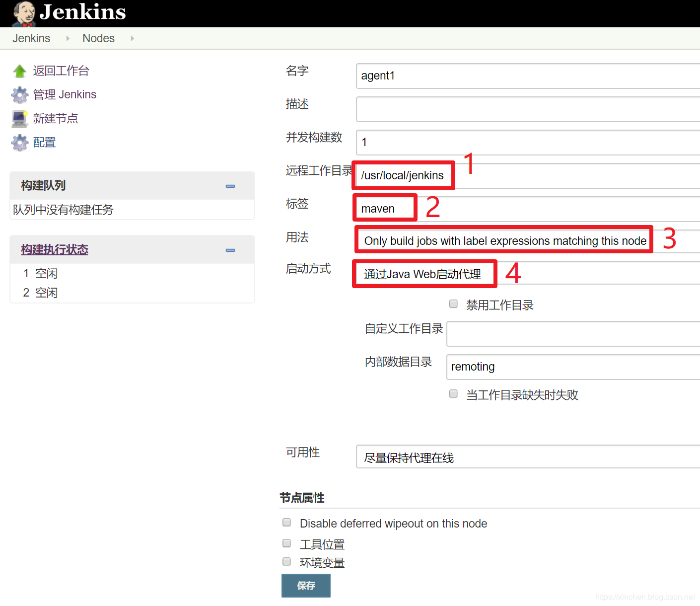The image size is (700, 606).
Task: Collapse the 构建执行状态 panel with minus icon
Action: [230, 250]
